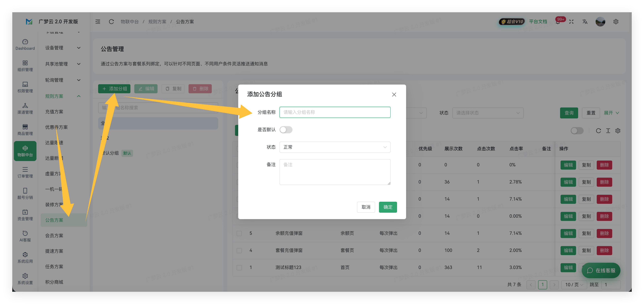
Task: Click 取消 in the dialog
Action: (366, 207)
